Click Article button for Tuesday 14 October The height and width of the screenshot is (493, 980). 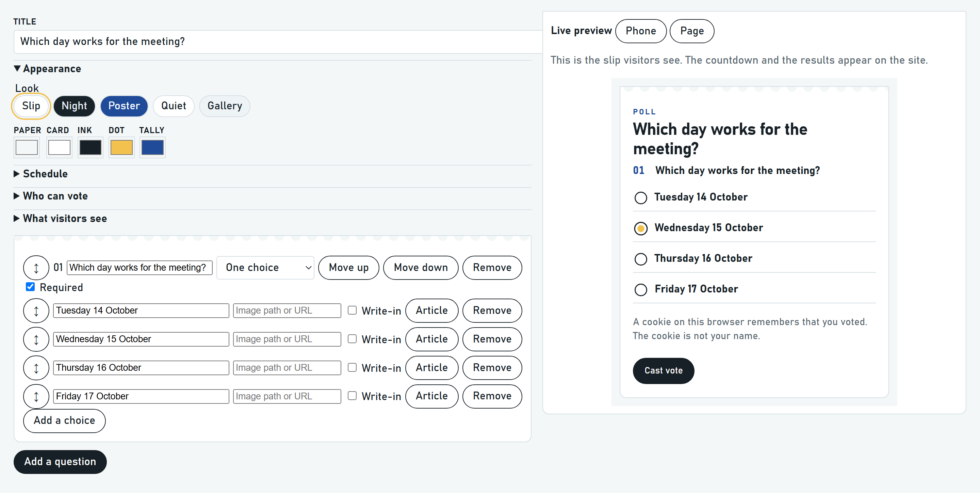(x=432, y=311)
